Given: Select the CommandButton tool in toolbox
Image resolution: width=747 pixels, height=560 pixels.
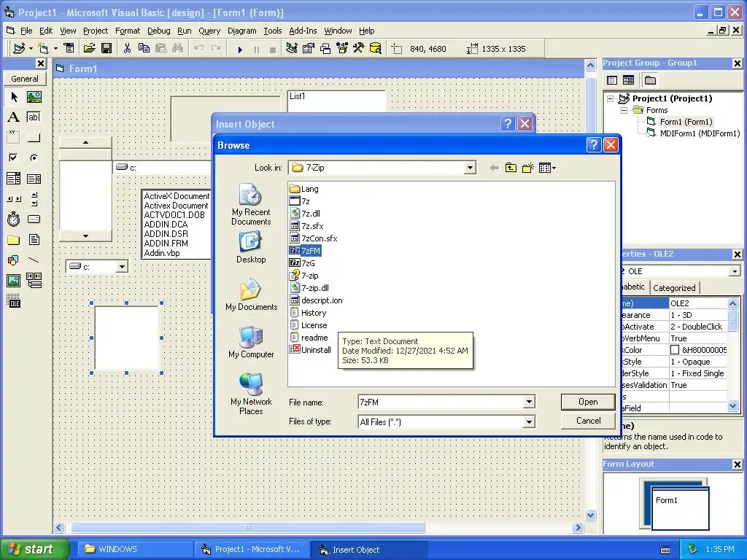Looking at the screenshot, I should click(x=34, y=138).
